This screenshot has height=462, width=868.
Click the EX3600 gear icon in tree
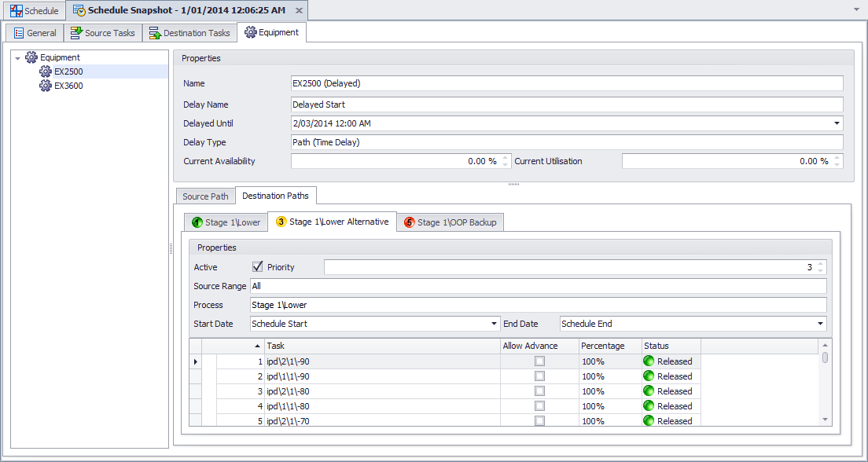pyautogui.click(x=46, y=86)
